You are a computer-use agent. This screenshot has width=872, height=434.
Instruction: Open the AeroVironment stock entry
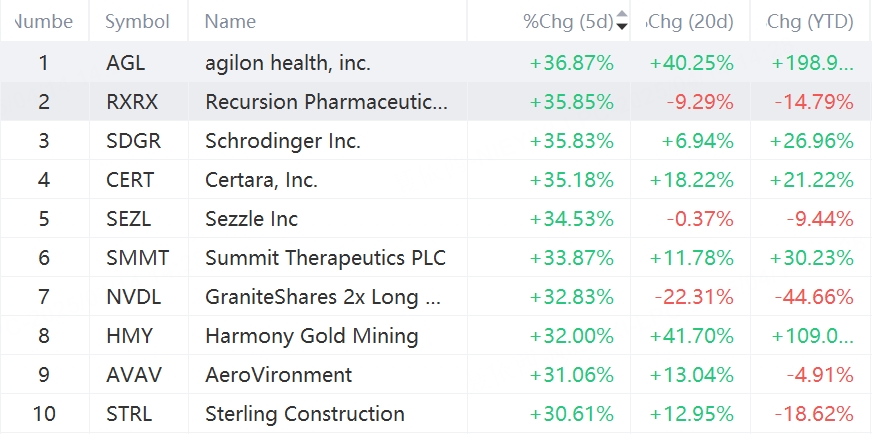[278, 375]
